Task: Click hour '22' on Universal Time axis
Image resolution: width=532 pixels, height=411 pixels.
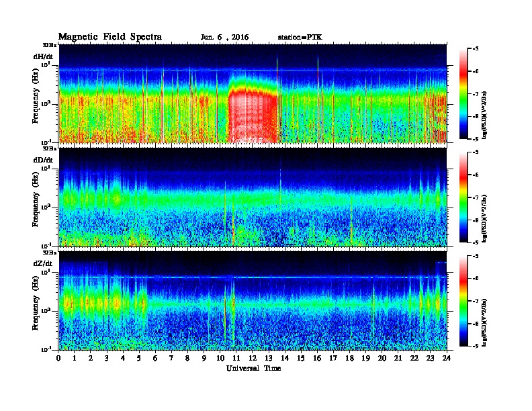Action: point(414,359)
